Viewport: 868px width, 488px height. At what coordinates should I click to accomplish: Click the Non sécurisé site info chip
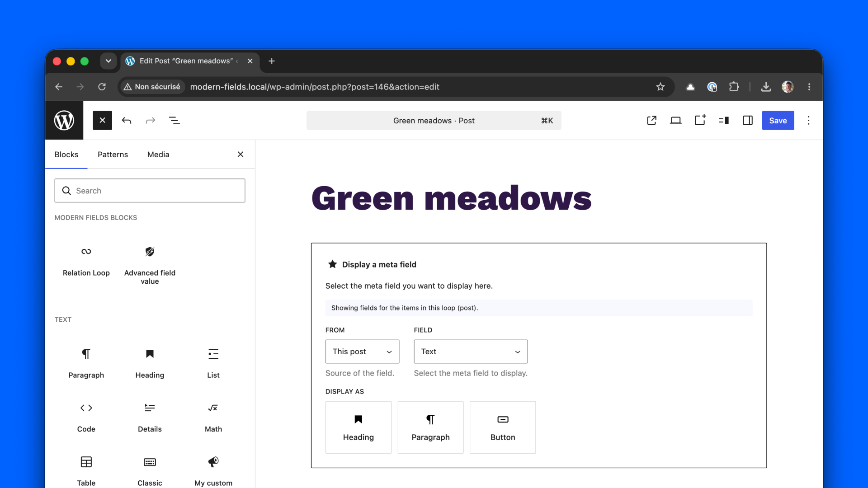pyautogui.click(x=152, y=87)
